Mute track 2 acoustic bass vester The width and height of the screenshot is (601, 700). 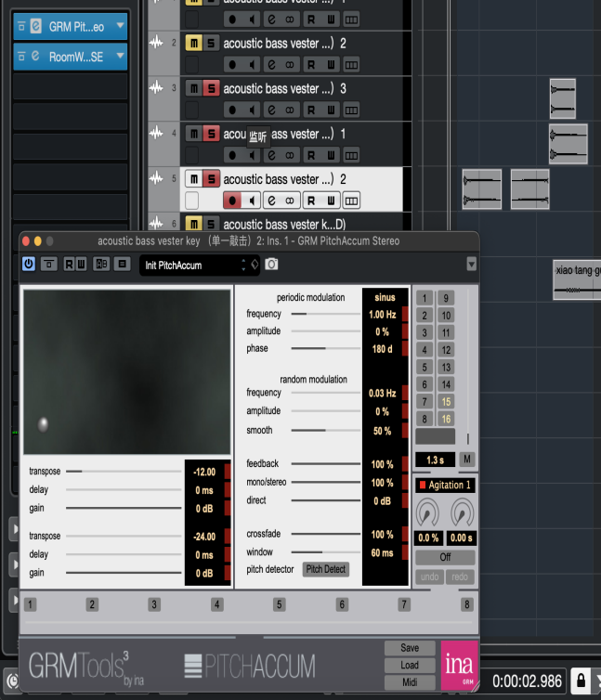click(x=193, y=44)
